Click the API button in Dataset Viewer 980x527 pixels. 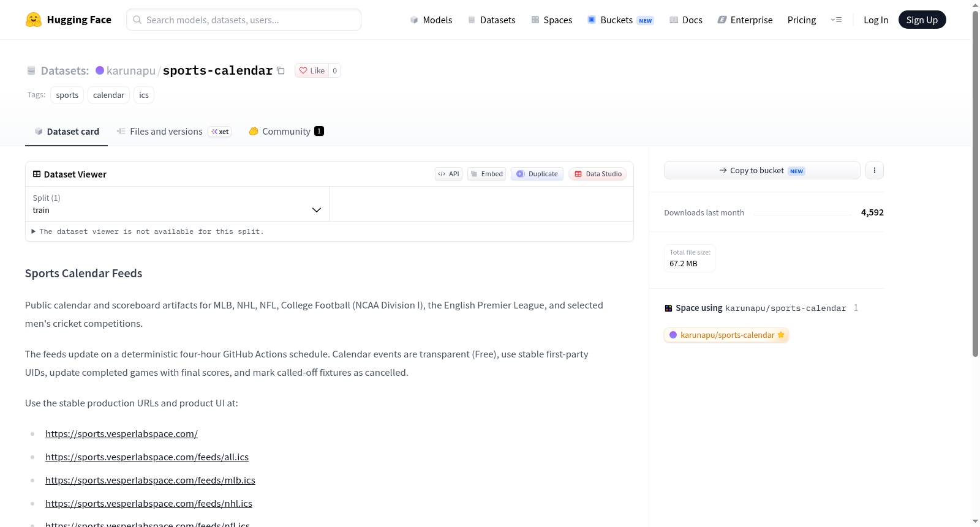(448, 174)
